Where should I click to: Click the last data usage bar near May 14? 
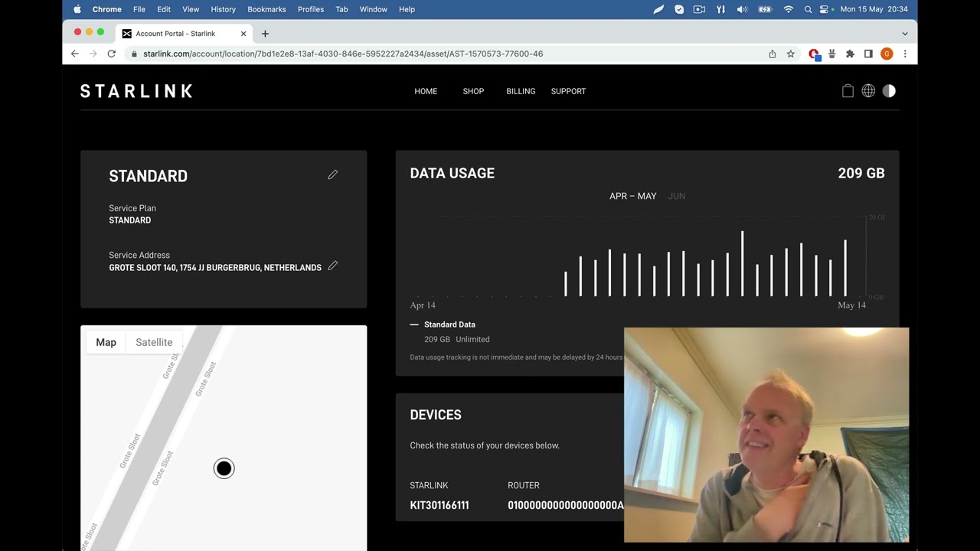845,268
